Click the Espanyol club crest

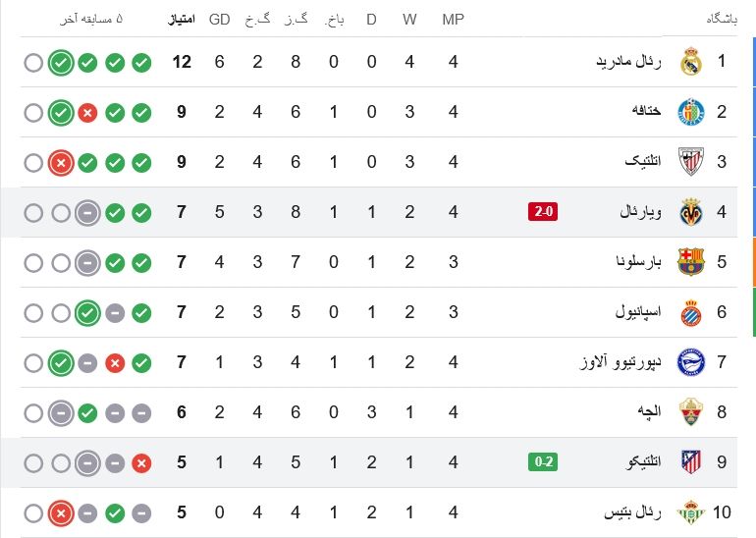click(691, 312)
